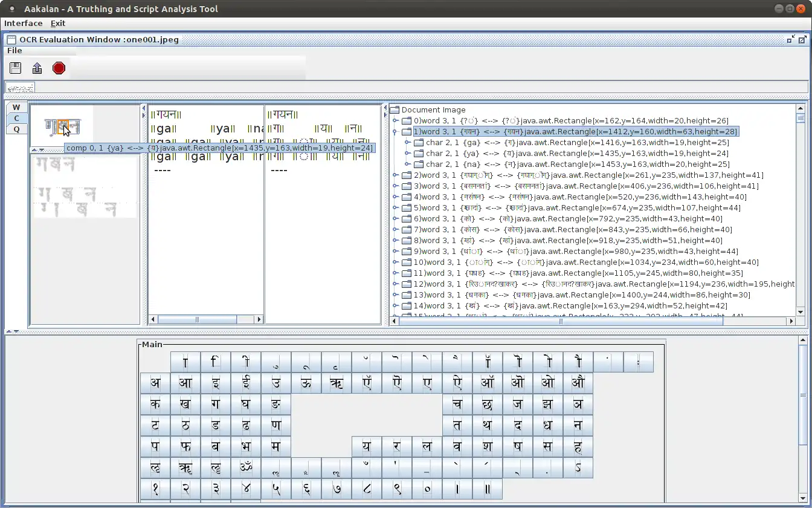Switch to the C side tab
Screen dimensions: 812x508
(x=16, y=118)
